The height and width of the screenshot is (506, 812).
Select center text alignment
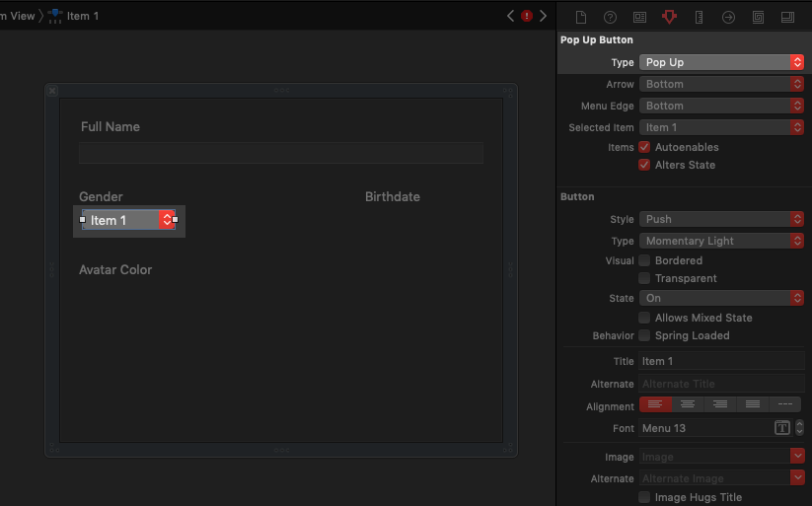pos(688,404)
